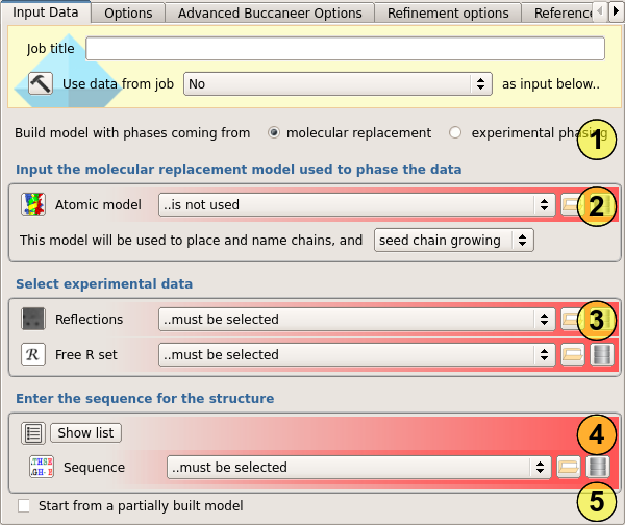Click the Free R set icon

coord(34,354)
